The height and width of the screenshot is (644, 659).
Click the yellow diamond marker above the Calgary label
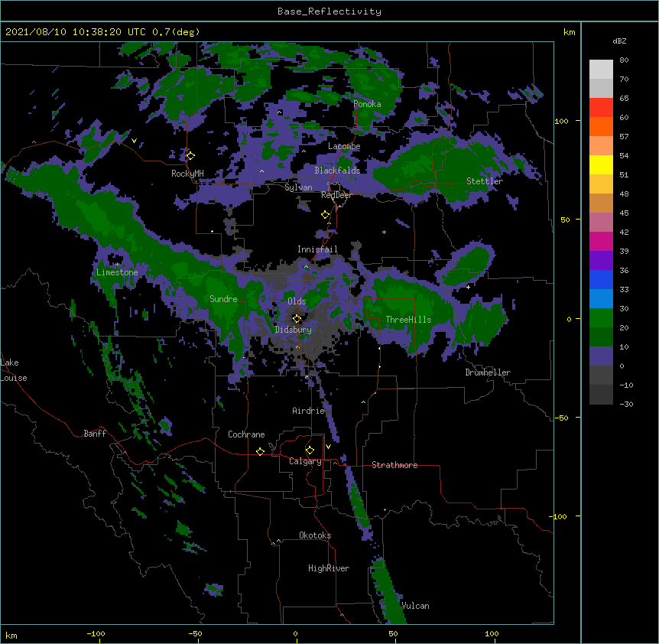click(x=310, y=450)
